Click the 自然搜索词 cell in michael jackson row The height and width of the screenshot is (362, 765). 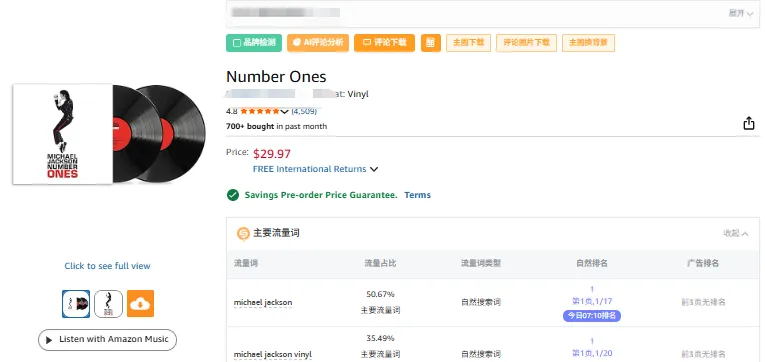click(481, 302)
